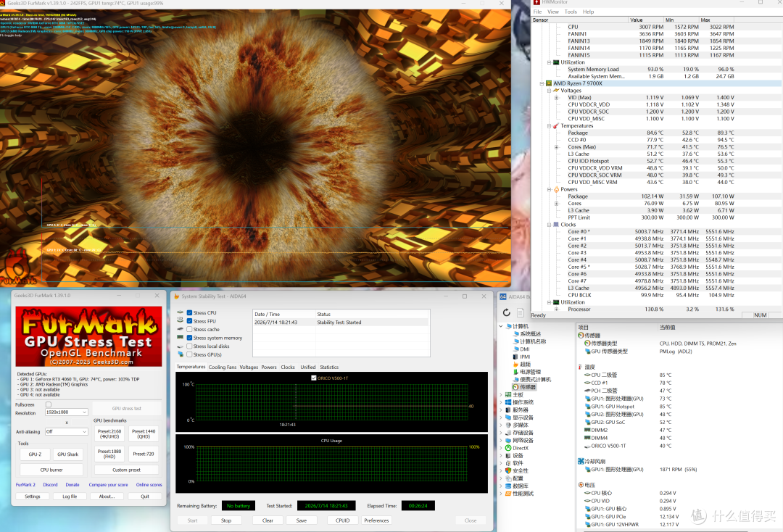Switch to the Cooling Fans tab
The image size is (783, 532).
coord(223,367)
